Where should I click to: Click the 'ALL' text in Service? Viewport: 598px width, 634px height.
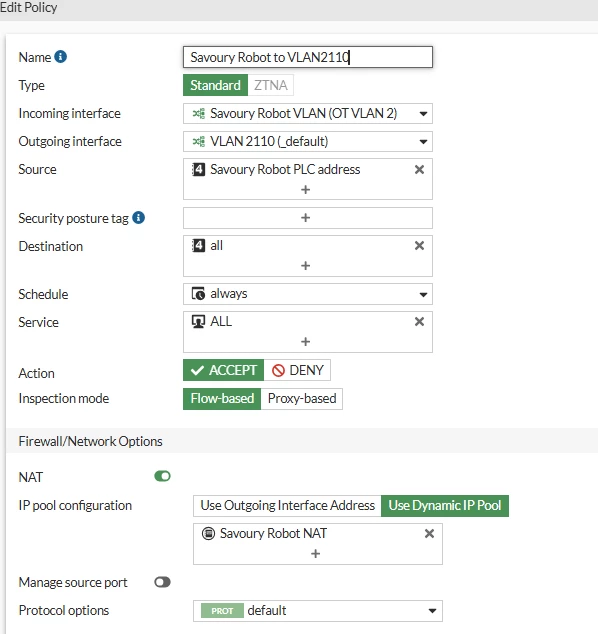[221, 321]
